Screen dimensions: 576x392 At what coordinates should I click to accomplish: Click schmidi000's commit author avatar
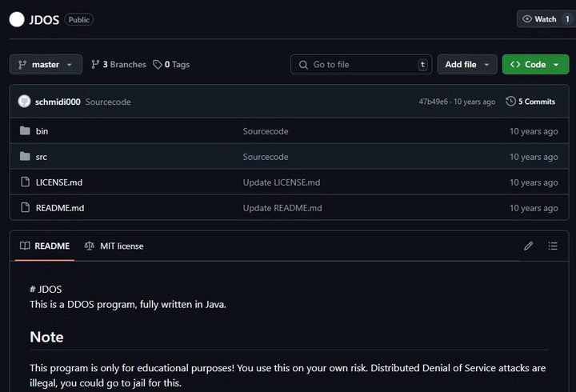24,102
